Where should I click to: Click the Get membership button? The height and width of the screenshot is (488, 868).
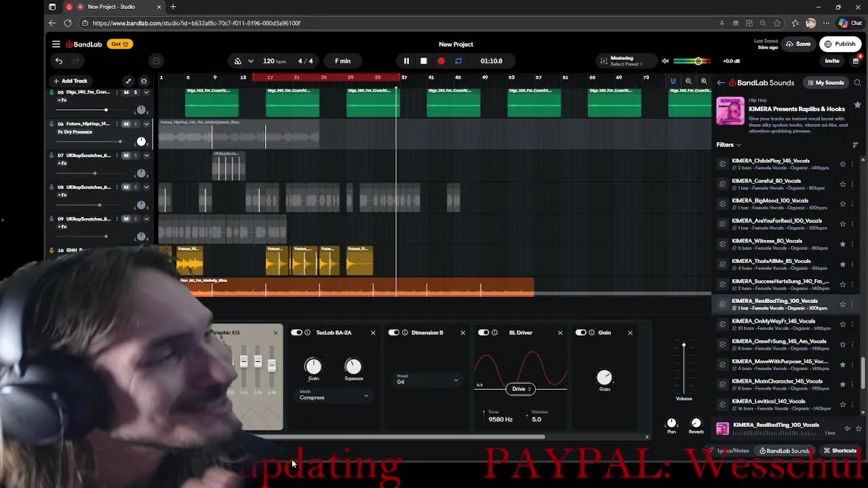tap(119, 44)
